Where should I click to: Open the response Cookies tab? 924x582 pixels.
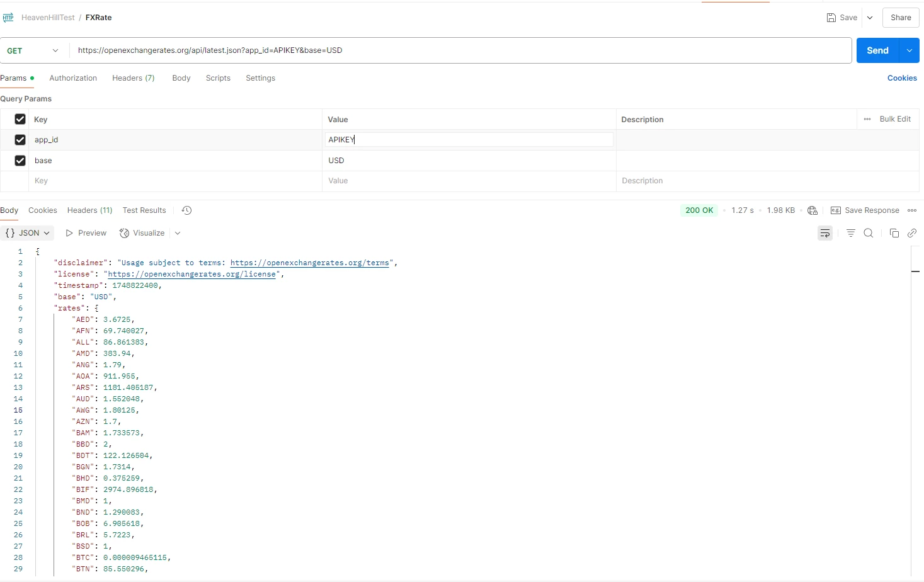point(43,210)
